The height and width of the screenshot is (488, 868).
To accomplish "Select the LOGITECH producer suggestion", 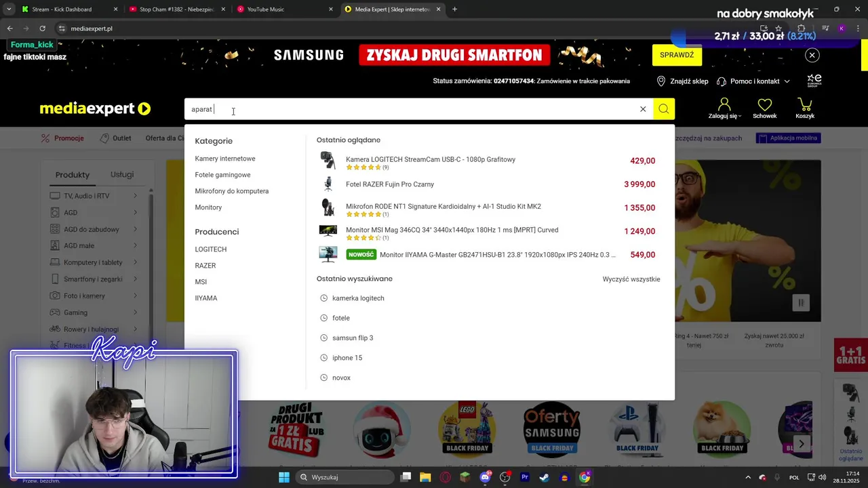I will [x=211, y=249].
